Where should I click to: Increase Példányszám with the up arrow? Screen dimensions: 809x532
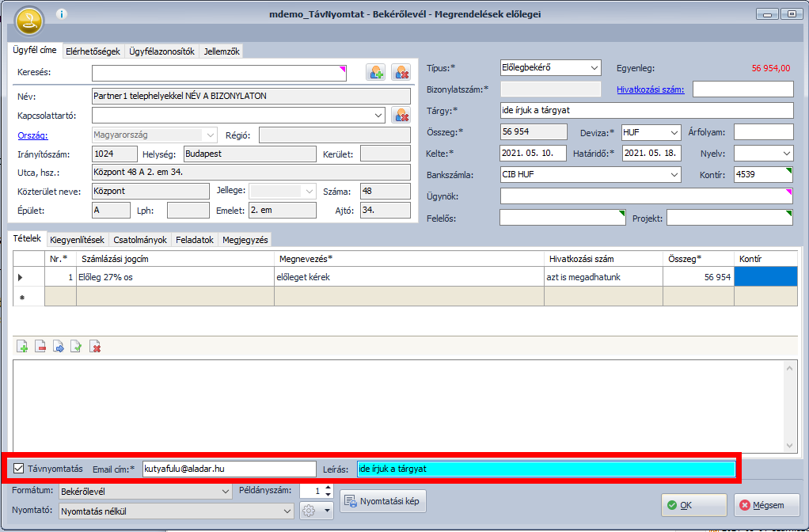coord(329,487)
